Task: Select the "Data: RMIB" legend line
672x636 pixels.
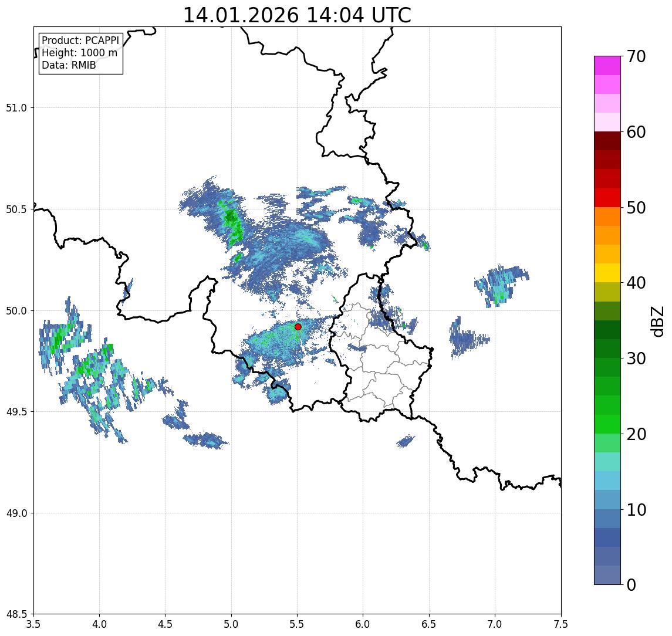Action: 69,65
